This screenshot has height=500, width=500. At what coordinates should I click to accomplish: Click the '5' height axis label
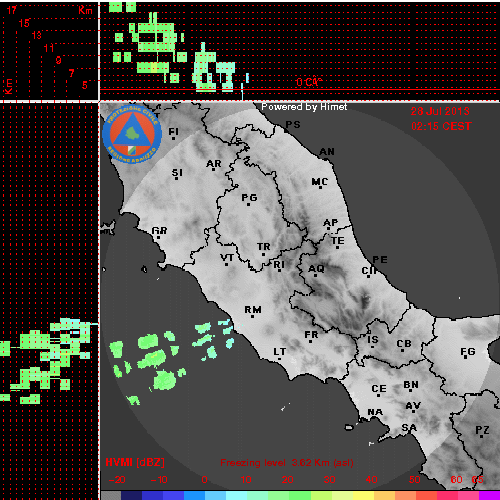(x=85, y=85)
